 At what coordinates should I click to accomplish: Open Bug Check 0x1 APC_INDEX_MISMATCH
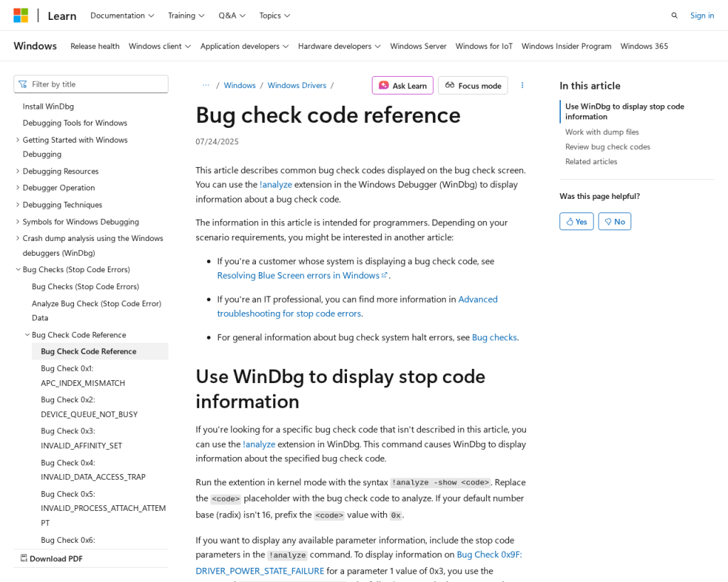pyautogui.click(x=82, y=375)
